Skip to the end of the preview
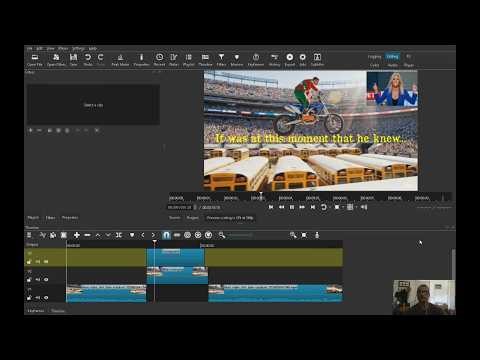 coord(313,207)
